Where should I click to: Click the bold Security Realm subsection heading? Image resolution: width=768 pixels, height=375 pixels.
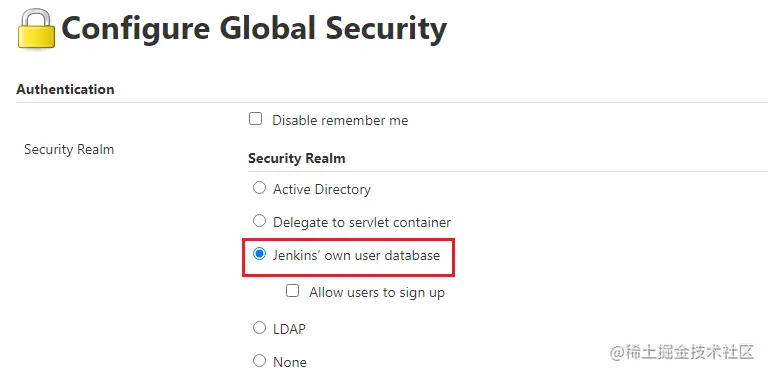297,159
